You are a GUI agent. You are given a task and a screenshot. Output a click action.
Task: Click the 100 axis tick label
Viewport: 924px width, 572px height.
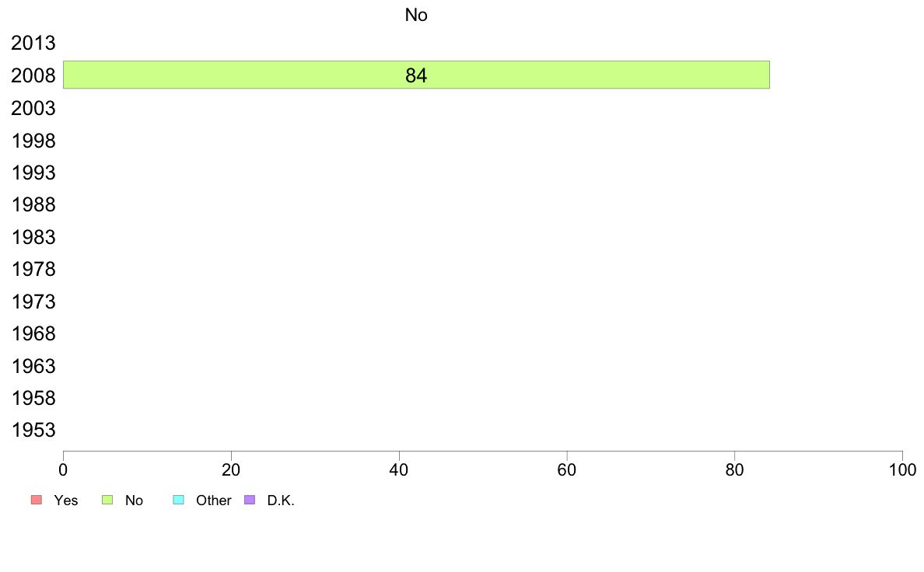tap(902, 469)
